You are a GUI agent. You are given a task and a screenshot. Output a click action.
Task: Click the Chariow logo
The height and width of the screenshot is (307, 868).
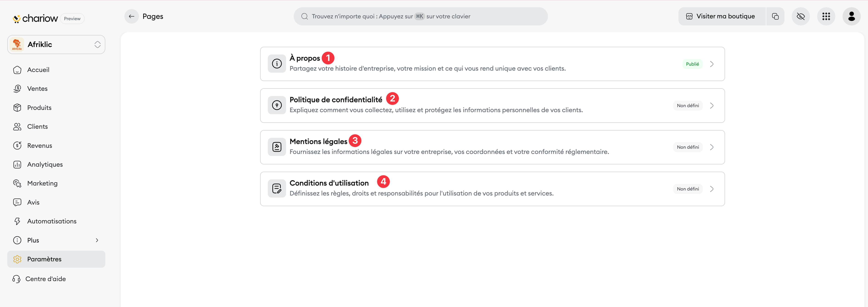(x=35, y=18)
